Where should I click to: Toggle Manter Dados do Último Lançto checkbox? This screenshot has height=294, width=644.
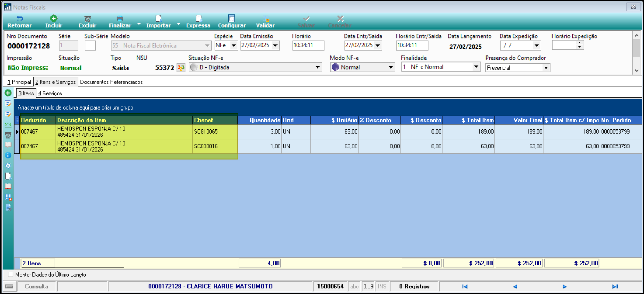pos(11,275)
